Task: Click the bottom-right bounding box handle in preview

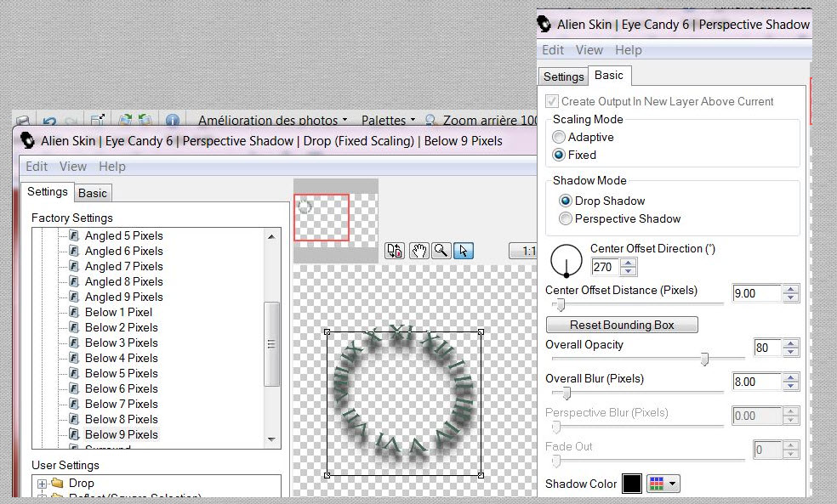Action: (x=481, y=474)
